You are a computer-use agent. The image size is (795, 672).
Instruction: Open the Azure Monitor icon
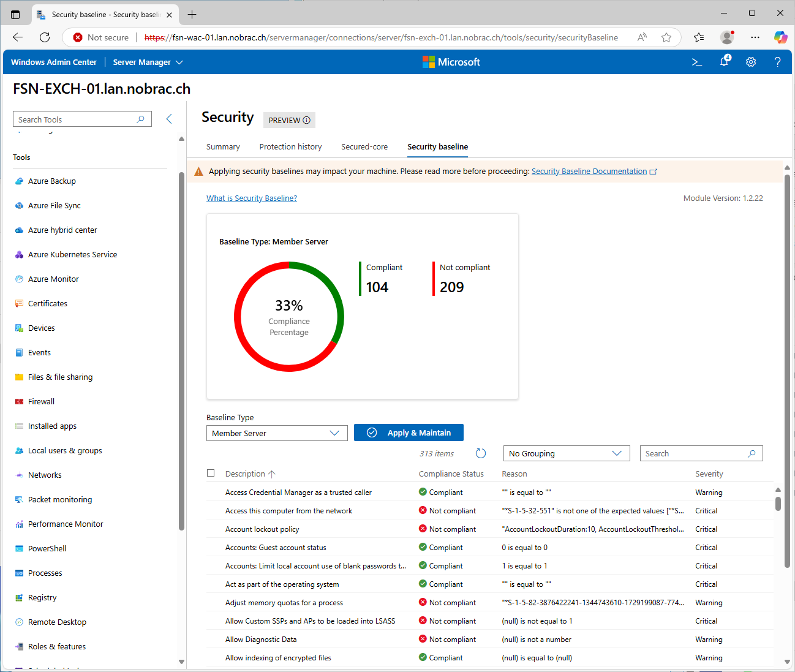(19, 279)
